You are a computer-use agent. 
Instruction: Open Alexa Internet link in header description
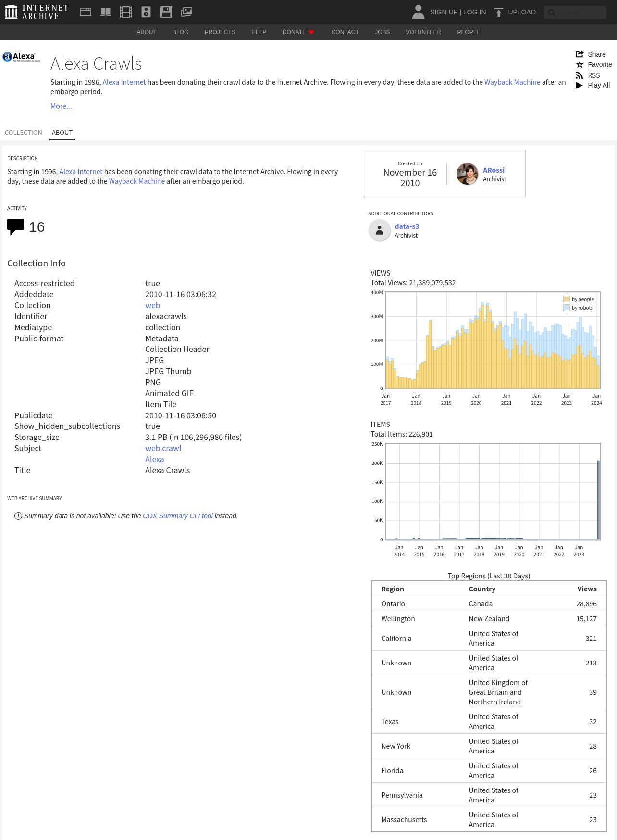point(124,82)
